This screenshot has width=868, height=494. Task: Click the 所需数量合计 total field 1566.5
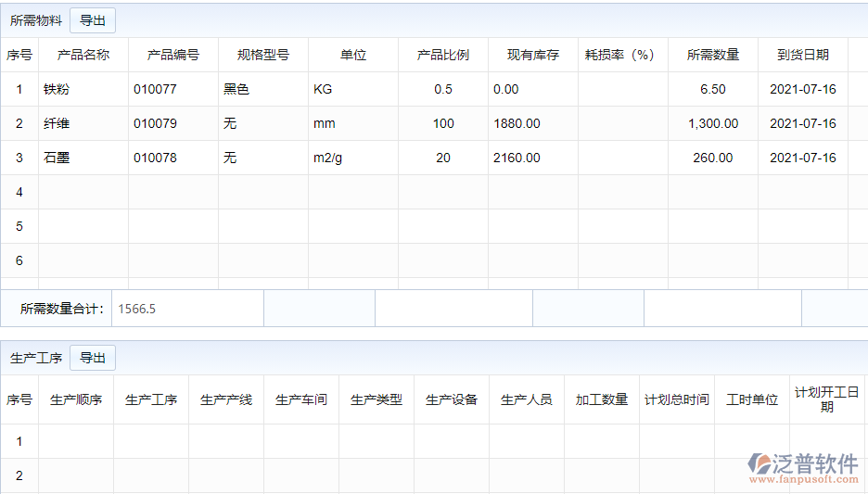pyautogui.click(x=187, y=309)
